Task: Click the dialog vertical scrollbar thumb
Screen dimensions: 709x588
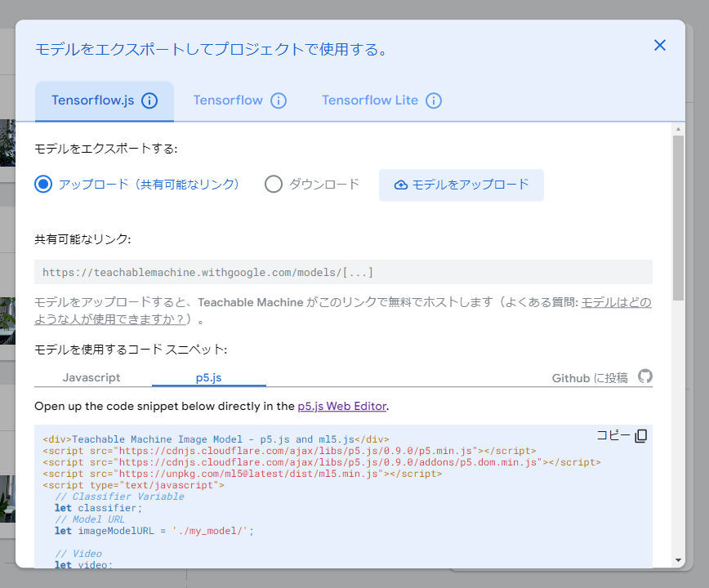Action: [678, 218]
